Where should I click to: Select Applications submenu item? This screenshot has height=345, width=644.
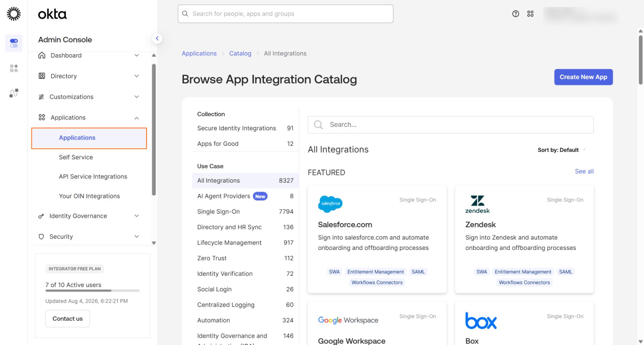[89, 138]
